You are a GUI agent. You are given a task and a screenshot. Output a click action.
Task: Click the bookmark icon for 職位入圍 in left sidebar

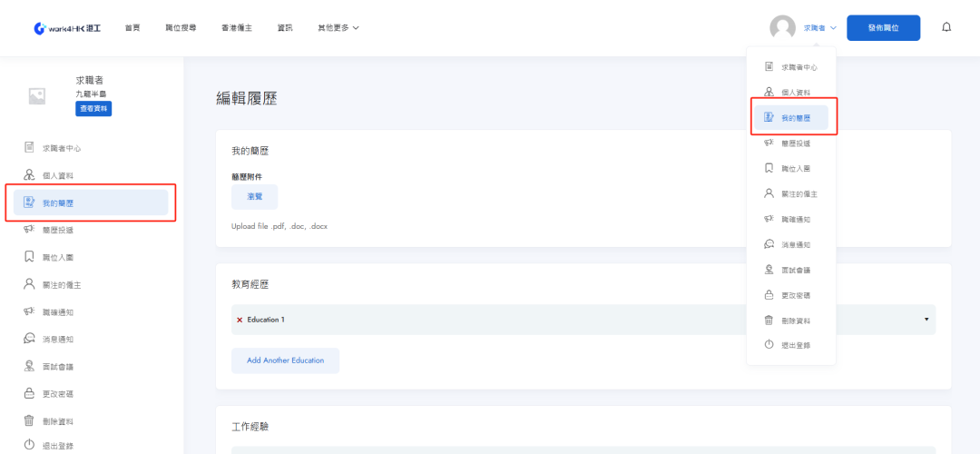pyautogui.click(x=29, y=257)
